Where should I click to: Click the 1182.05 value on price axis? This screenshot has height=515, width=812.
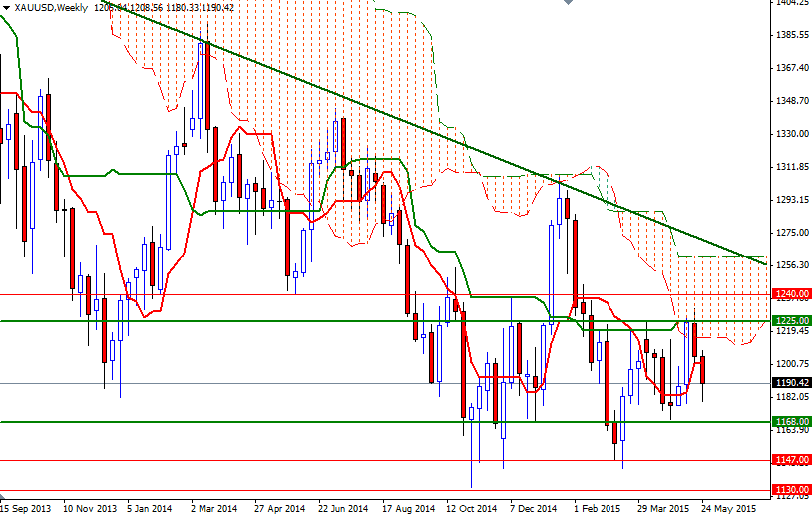(x=792, y=397)
